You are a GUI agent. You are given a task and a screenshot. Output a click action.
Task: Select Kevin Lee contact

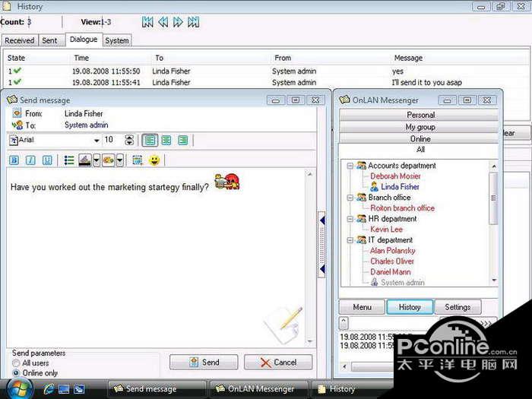(386, 230)
